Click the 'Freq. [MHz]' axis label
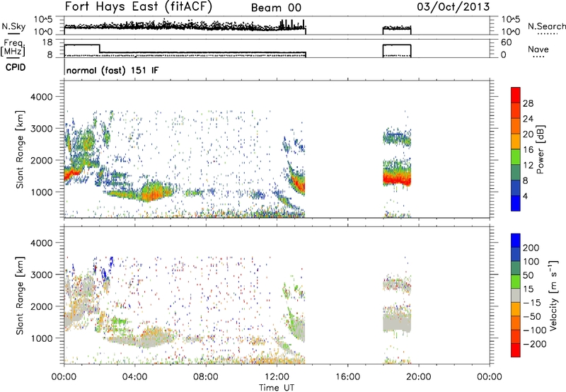The height and width of the screenshot is (392, 566). pos(13,48)
